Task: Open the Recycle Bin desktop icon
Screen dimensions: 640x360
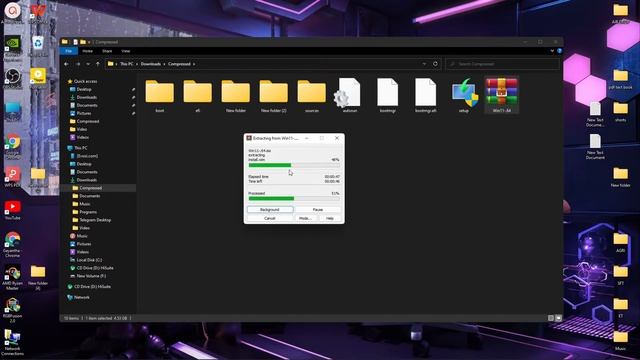Action: point(38,44)
